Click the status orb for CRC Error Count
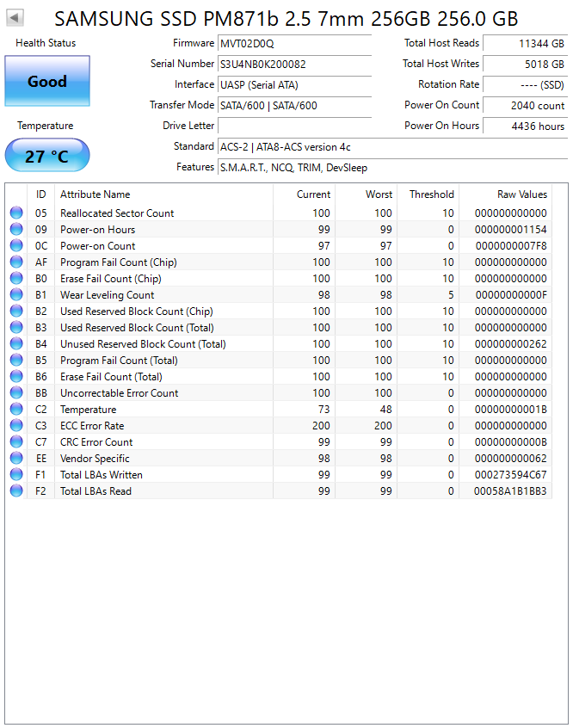573x728 pixels. coord(16,441)
